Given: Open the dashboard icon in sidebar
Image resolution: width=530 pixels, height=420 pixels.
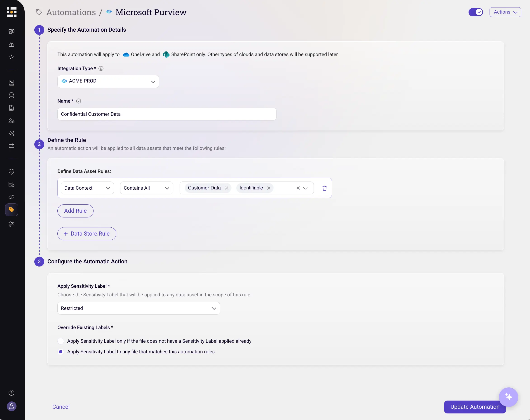Looking at the screenshot, I should (12, 31).
